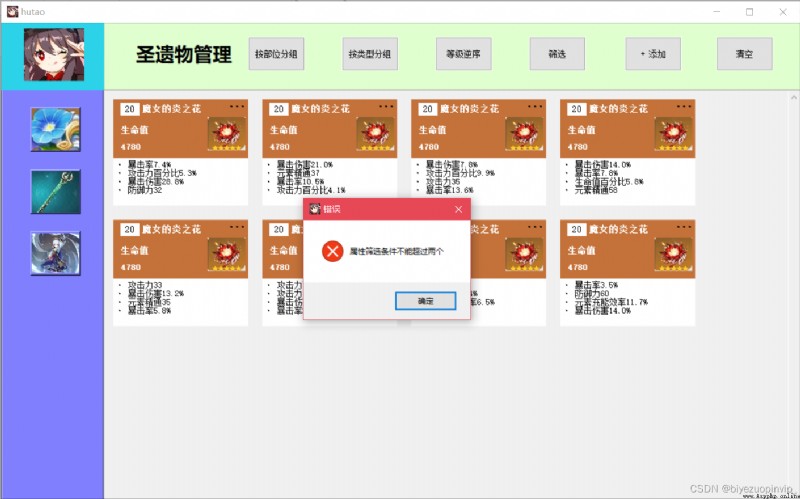800x499 pixels.
Task: Open the blue flower sidebar icon
Action: [x=56, y=130]
